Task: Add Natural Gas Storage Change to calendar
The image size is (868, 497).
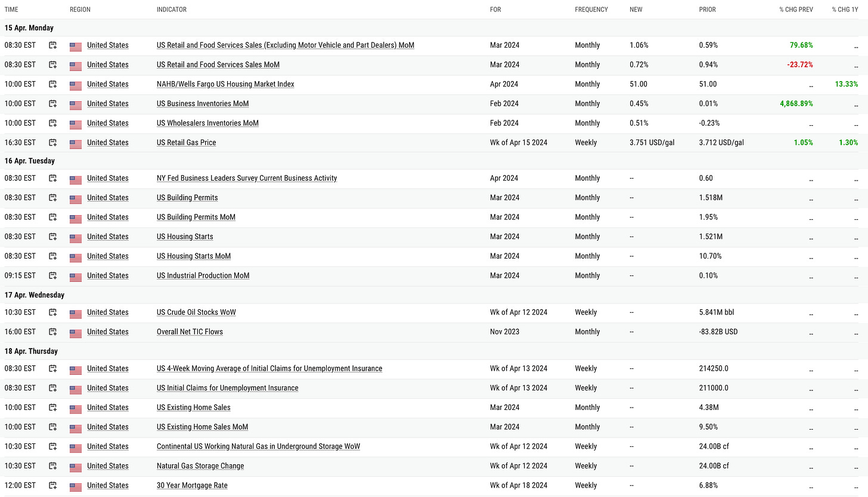Action: (x=52, y=466)
